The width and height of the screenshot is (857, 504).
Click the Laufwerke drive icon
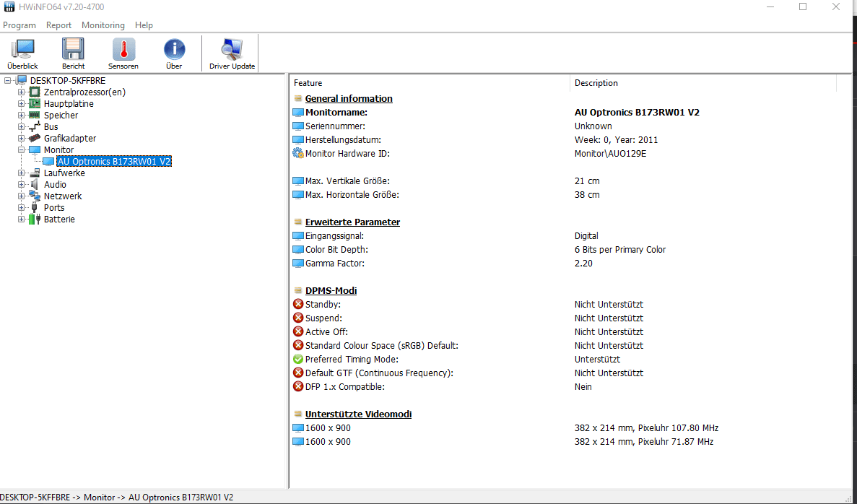(35, 173)
